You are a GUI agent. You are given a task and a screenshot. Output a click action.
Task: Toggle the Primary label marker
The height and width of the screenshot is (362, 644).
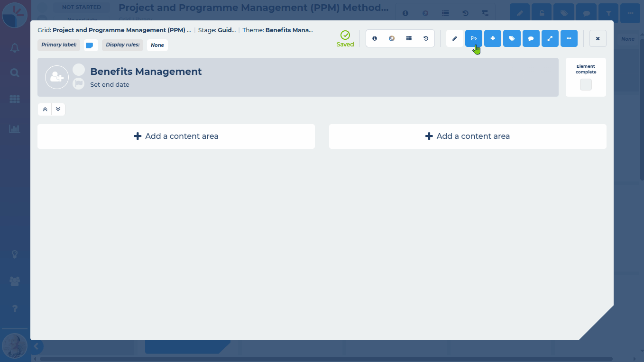(x=91, y=45)
